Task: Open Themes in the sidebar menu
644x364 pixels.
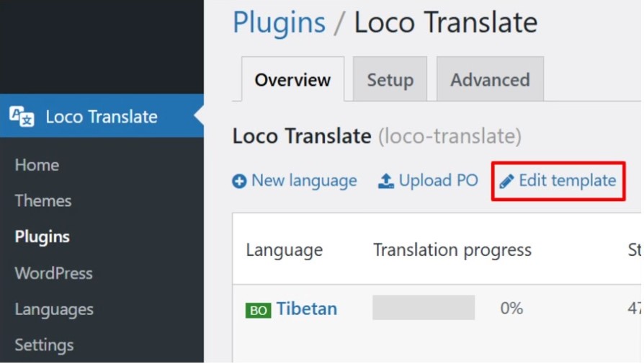Action: tap(43, 201)
